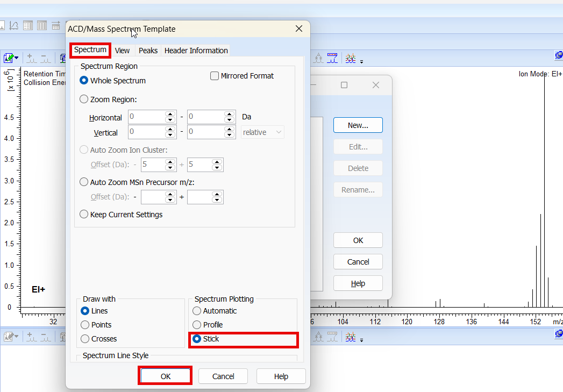Set Spectrum Plotting to Automatic
The width and height of the screenshot is (563, 392).
click(197, 311)
